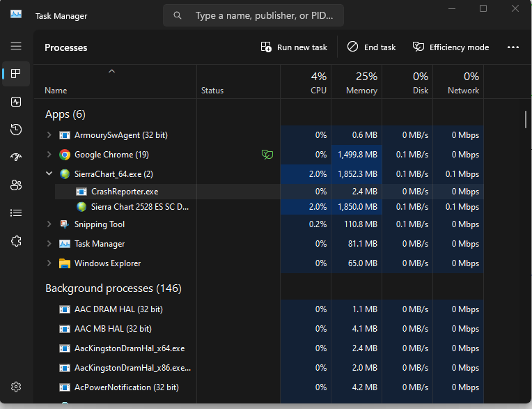Click the AacKingstonDramHal_x64.exe process icon
Viewport: 532px width, 409px height.
tap(65, 348)
